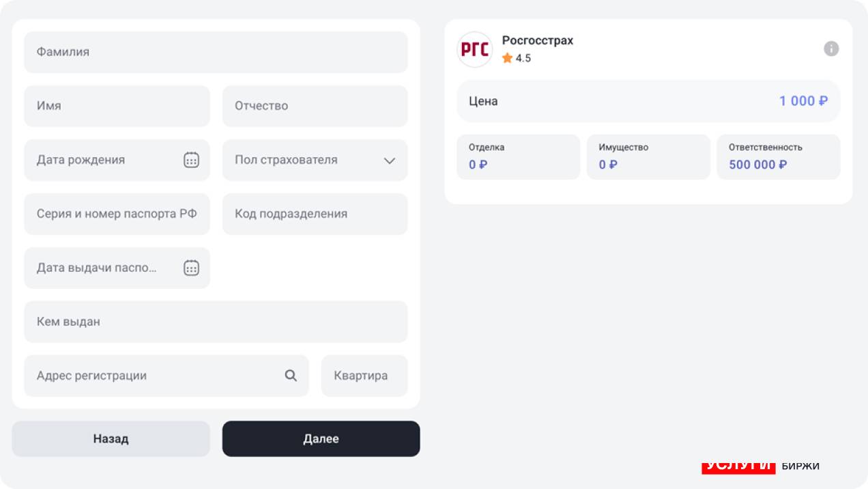
Task: Click the Отделка coverage tile
Action: pyautogui.click(x=518, y=156)
